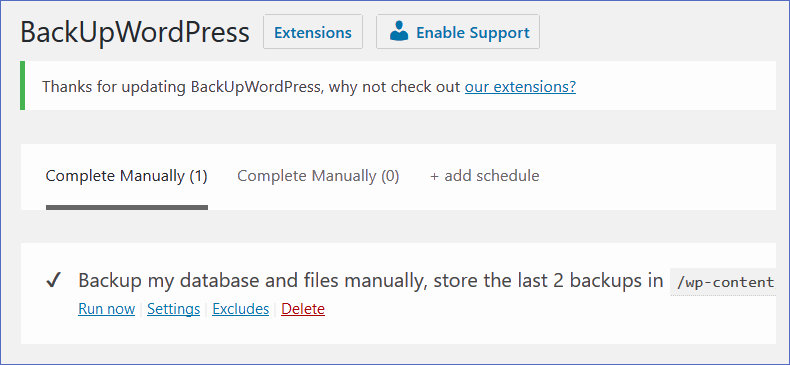Open the Extensions page button

pyautogui.click(x=313, y=32)
